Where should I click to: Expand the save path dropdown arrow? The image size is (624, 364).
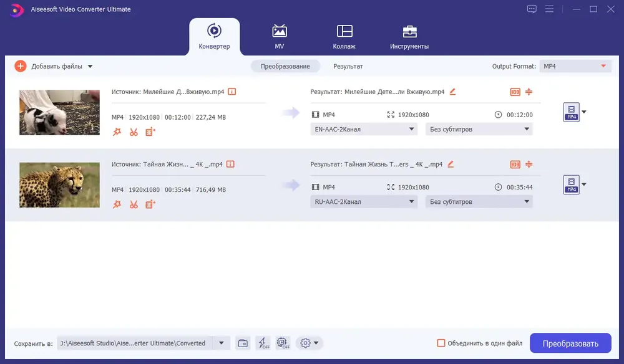[x=222, y=343]
